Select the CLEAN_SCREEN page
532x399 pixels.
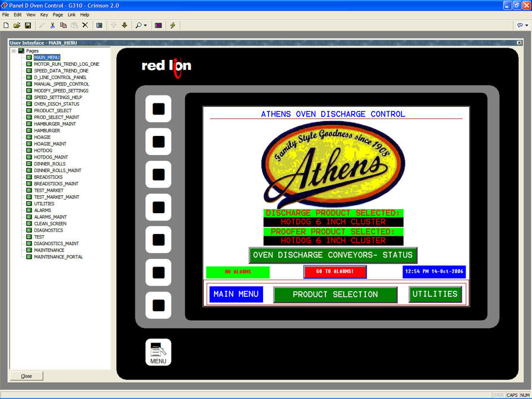click(50, 224)
